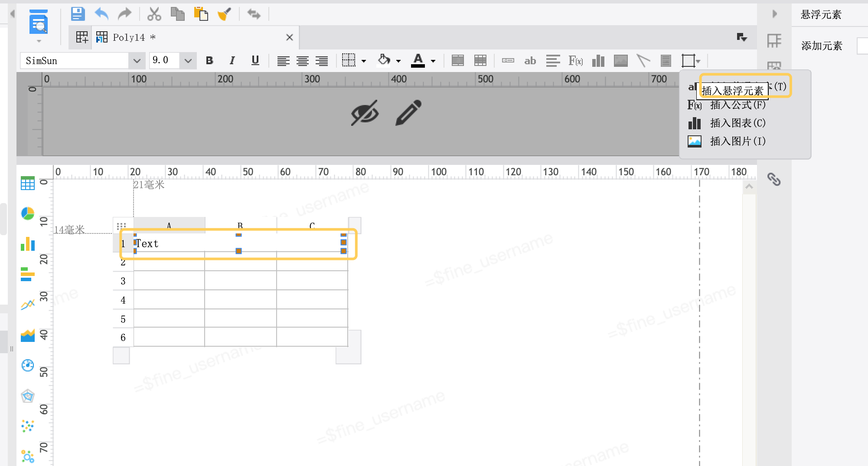Click the blue Preview document icon
This screenshot has height=466, width=868.
coord(39,22)
